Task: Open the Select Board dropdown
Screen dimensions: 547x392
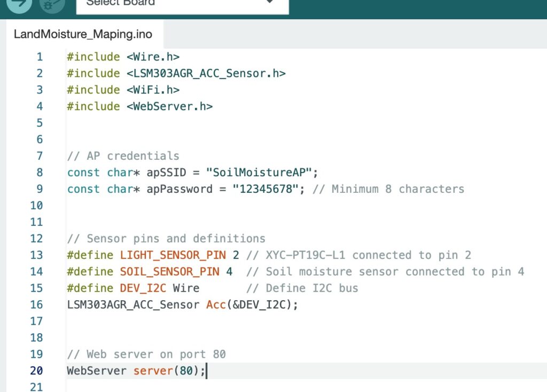Action: [x=171, y=3]
